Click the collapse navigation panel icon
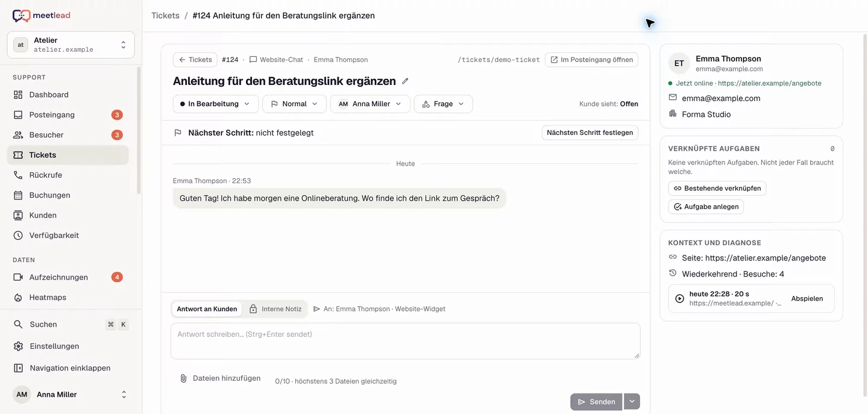 tap(18, 368)
